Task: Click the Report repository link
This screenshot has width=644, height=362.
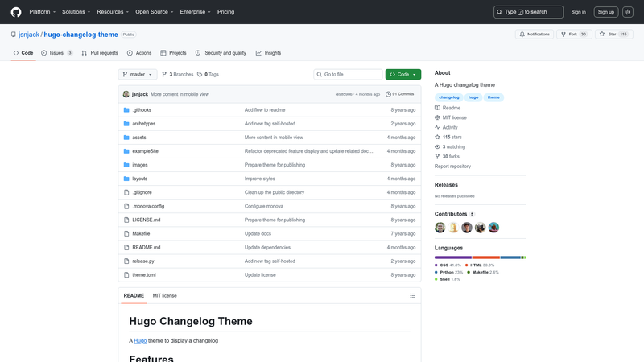Action: (x=452, y=167)
